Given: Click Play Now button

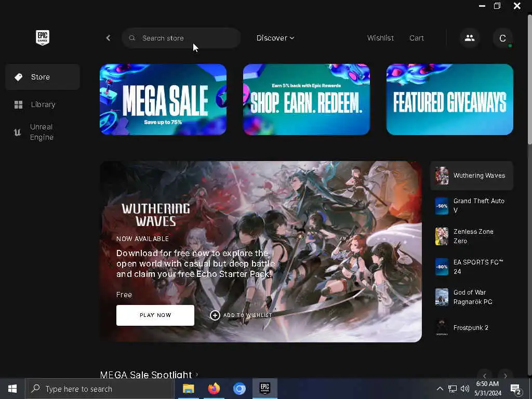Looking at the screenshot, I should (x=155, y=315).
